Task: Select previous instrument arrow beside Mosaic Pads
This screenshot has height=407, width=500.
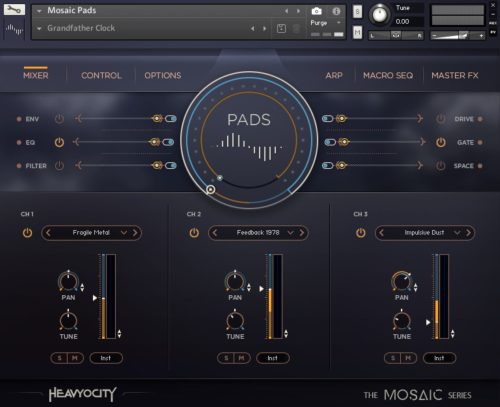Action: [x=286, y=11]
